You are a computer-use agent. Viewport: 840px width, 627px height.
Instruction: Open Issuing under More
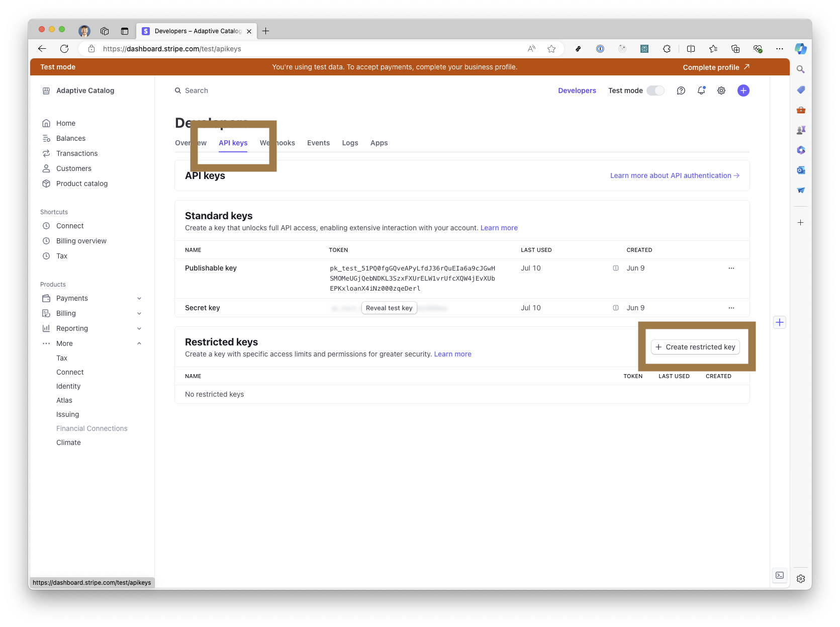click(x=67, y=414)
